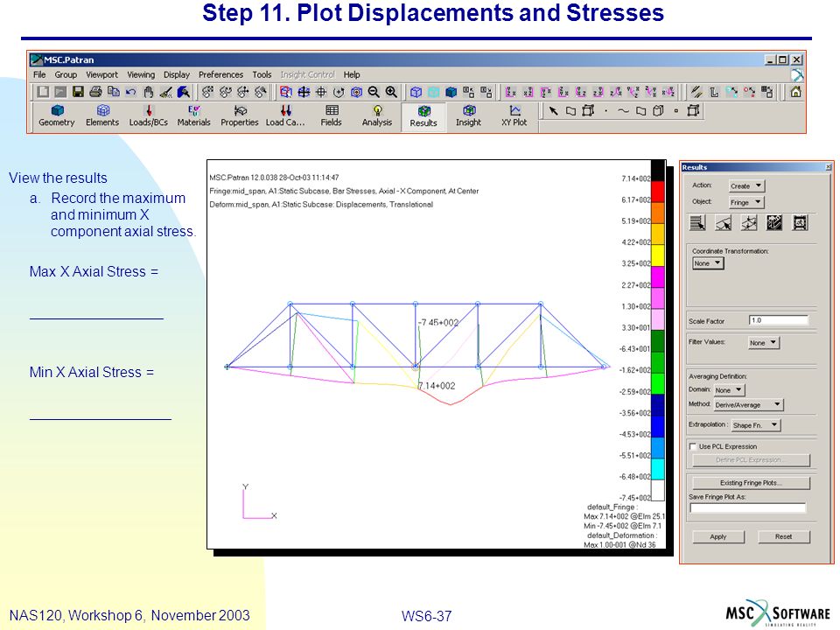
Task: Click the Zoom In magnifier icon
Action: (392, 92)
